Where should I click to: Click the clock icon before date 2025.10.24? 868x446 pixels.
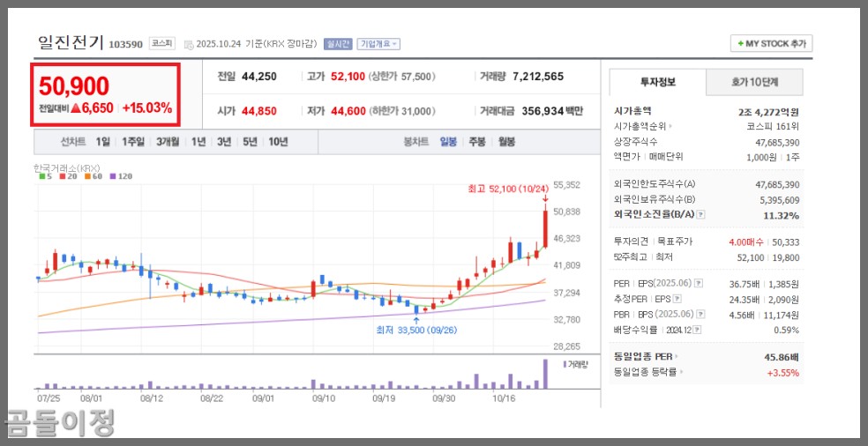(189, 44)
